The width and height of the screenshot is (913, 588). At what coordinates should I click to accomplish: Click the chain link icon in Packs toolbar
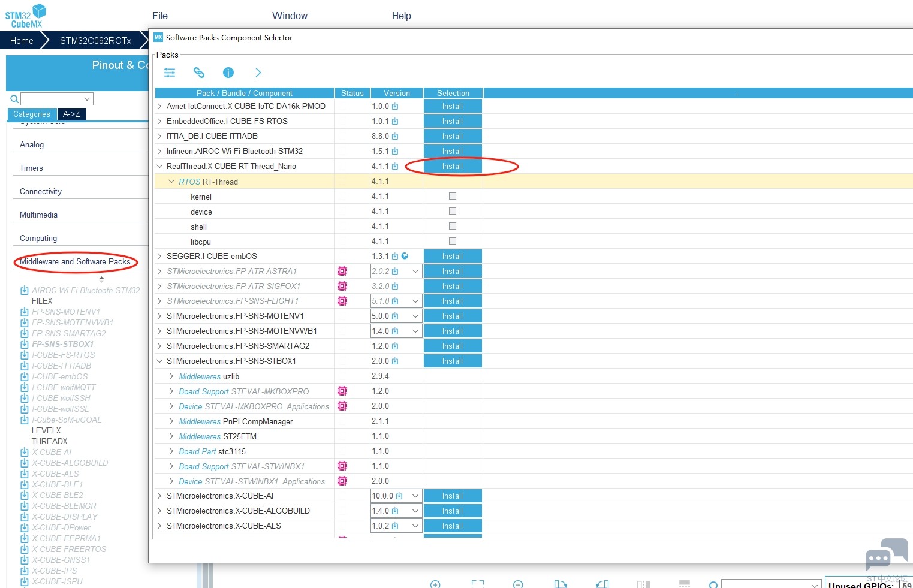pos(199,73)
